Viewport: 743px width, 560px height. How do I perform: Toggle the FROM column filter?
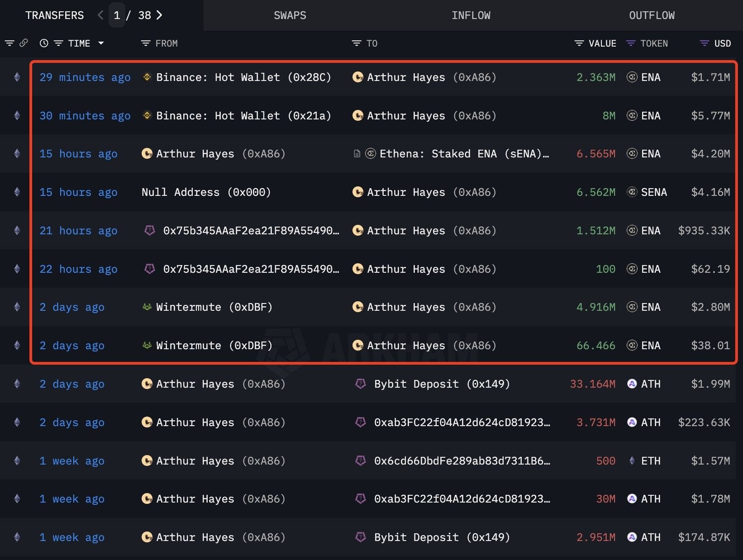tap(146, 43)
